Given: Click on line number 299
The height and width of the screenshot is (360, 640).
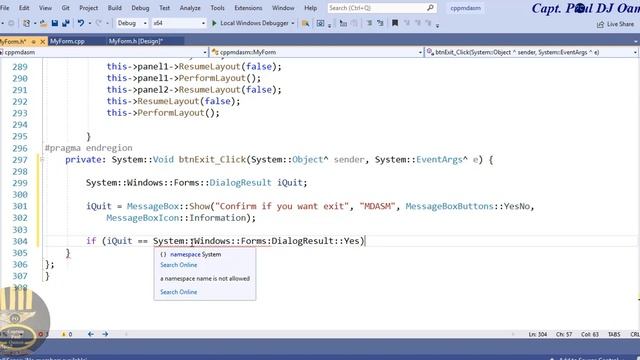Looking at the screenshot, I should point(20,183).
